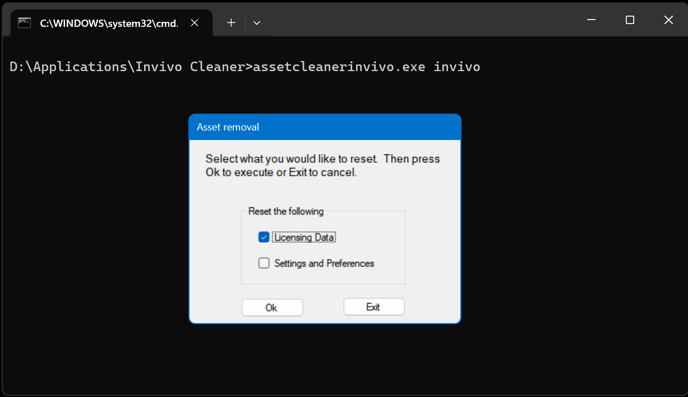Expand the terminal profile dropdown arrow
The width and height of the screenshot is (688, 397).
pos(257,23)
